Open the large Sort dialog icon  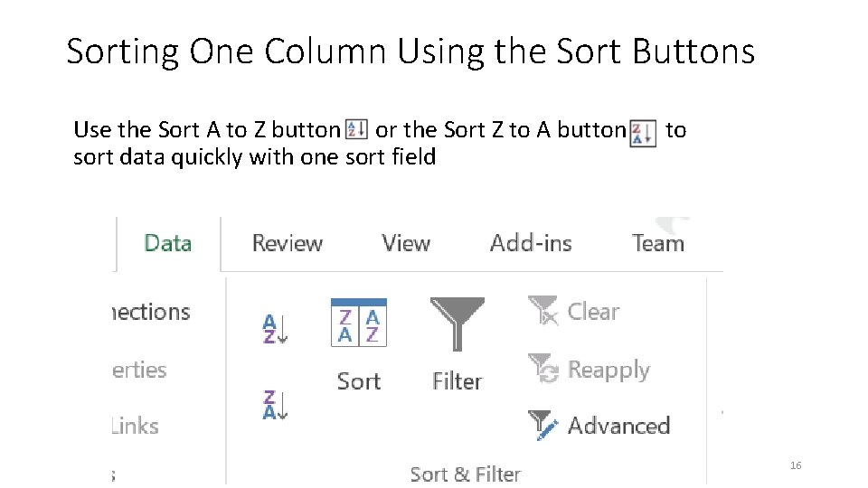[x=359, y=323]
